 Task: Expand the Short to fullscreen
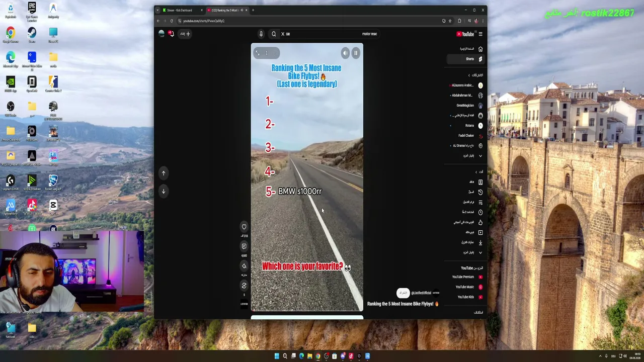258,53
